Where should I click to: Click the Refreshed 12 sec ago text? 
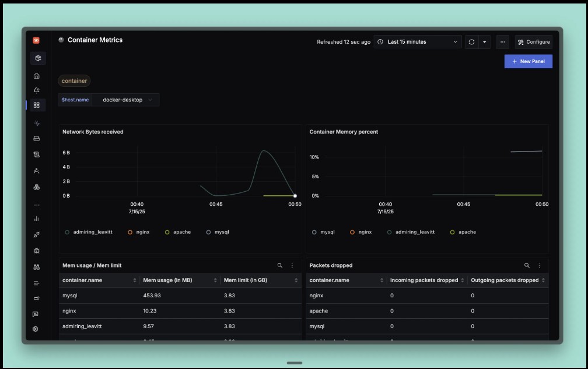point(344,42)
